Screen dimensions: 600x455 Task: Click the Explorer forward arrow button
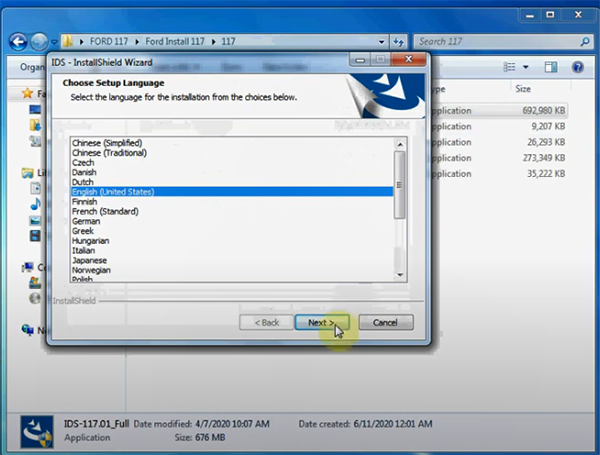point(39,42)
